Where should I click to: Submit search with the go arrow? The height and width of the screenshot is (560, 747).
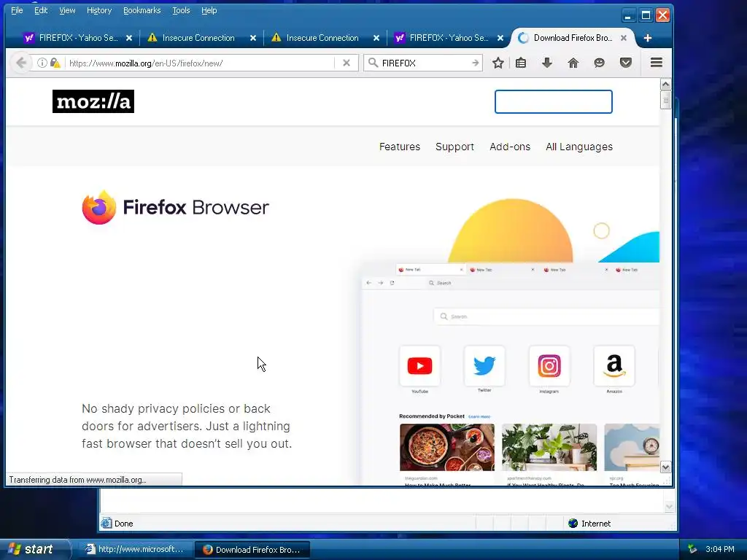click(x=475, y=63)
